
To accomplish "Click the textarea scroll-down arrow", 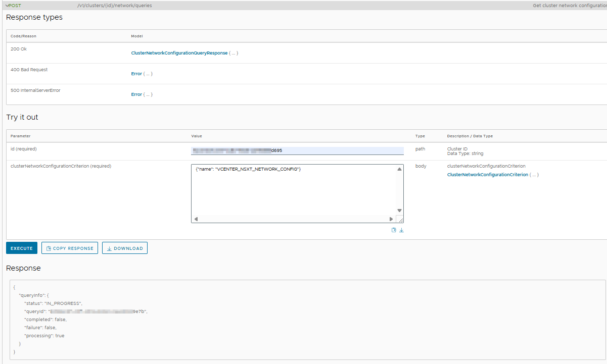I will [399, 211].
